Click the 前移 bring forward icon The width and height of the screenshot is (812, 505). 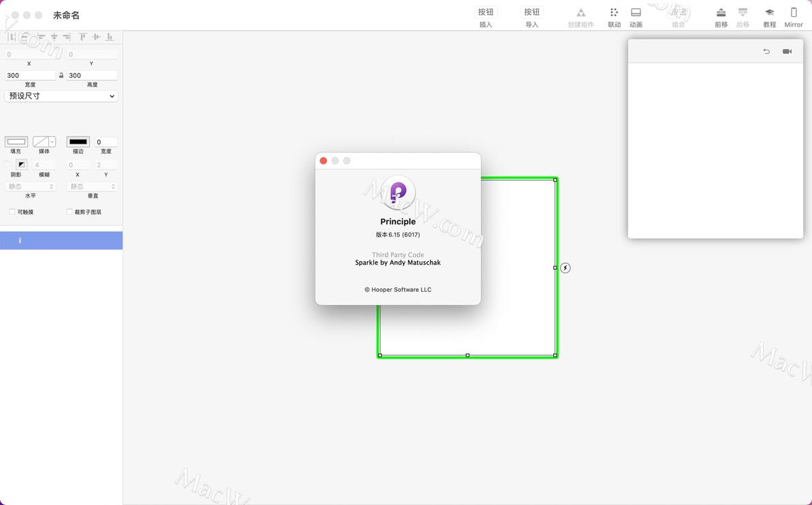click(721, 12)
